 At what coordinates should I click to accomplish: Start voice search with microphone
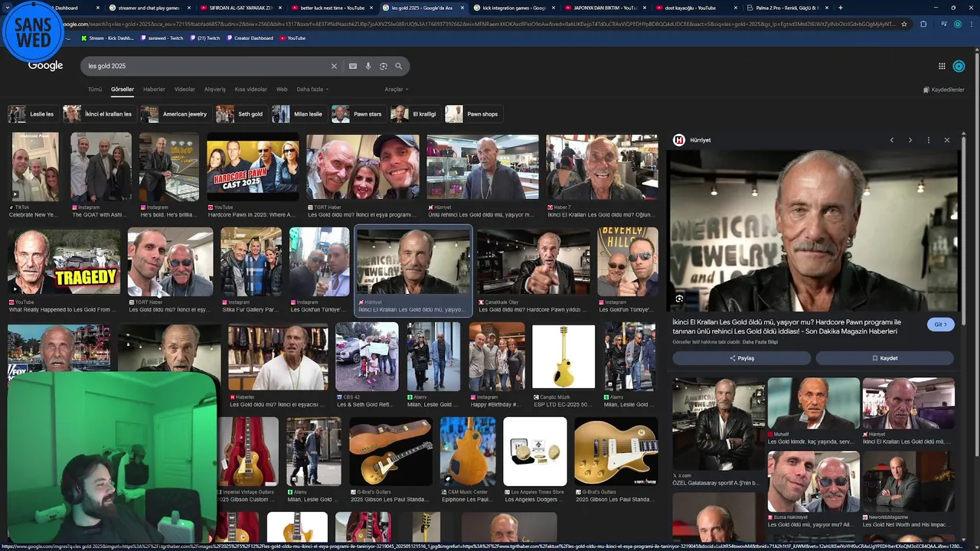(368, 67)
